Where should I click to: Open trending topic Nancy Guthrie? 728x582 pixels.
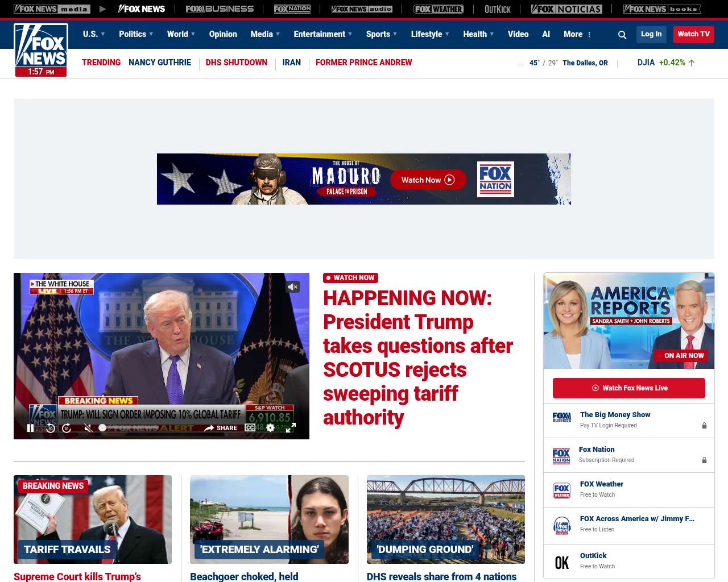point(160,63)
